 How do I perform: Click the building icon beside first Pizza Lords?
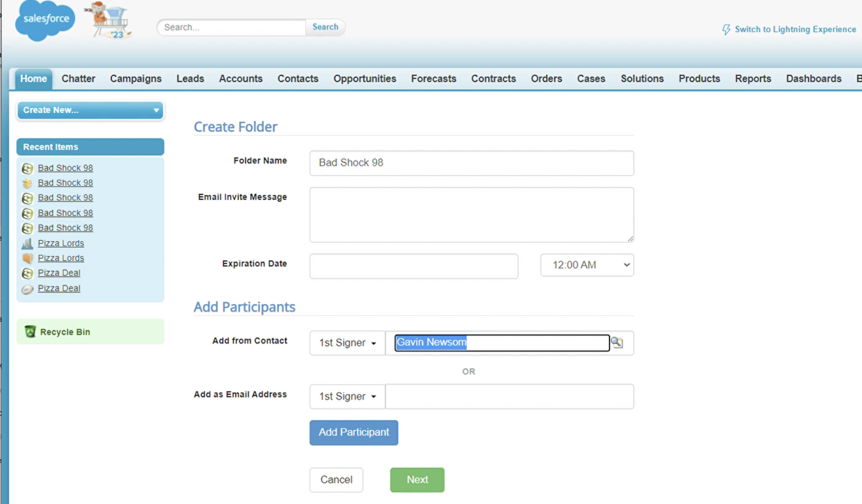coord(27,244)
